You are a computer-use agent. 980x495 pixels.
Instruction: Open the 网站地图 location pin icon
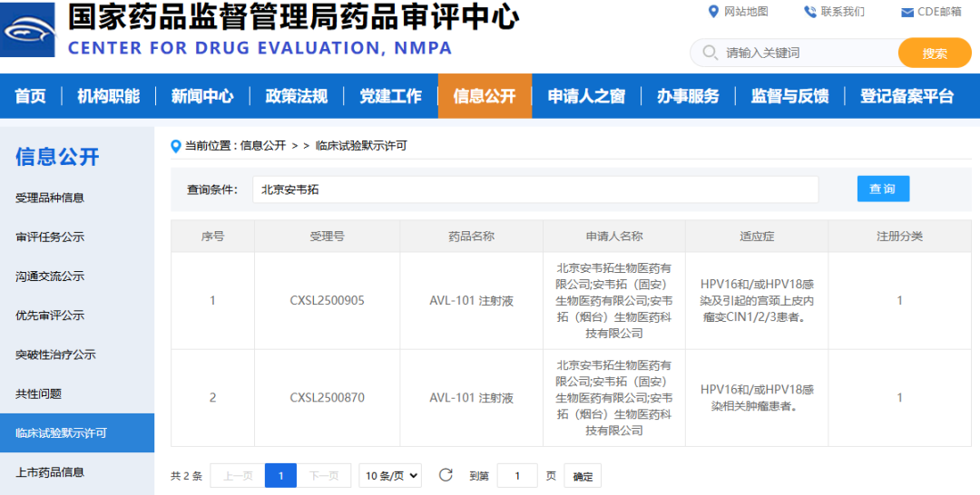pos(713,11)
